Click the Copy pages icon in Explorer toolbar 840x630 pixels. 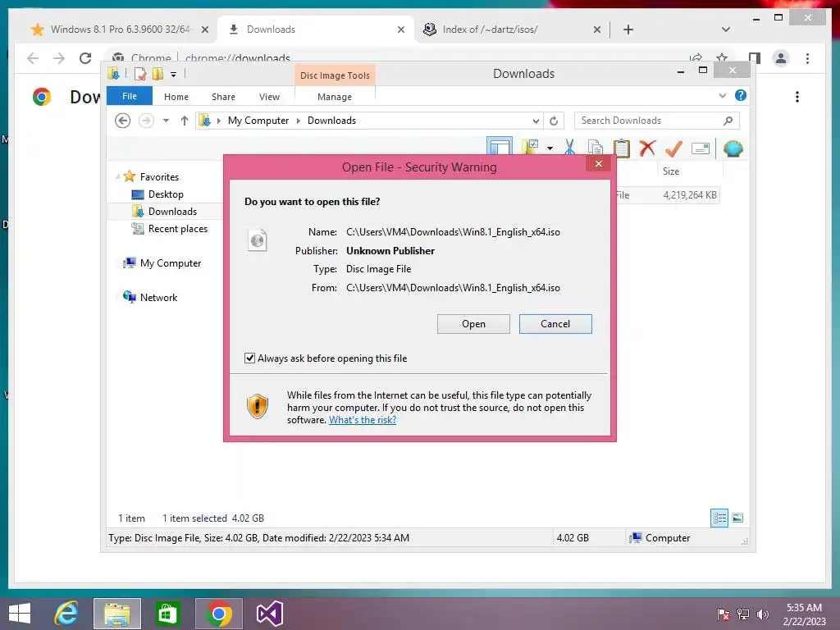[x=596, y=148]
